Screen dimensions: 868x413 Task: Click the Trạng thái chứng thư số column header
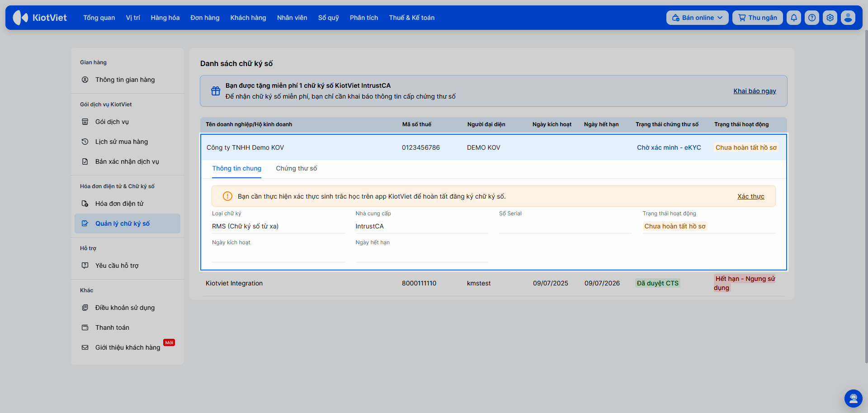(x=667, y=124)
